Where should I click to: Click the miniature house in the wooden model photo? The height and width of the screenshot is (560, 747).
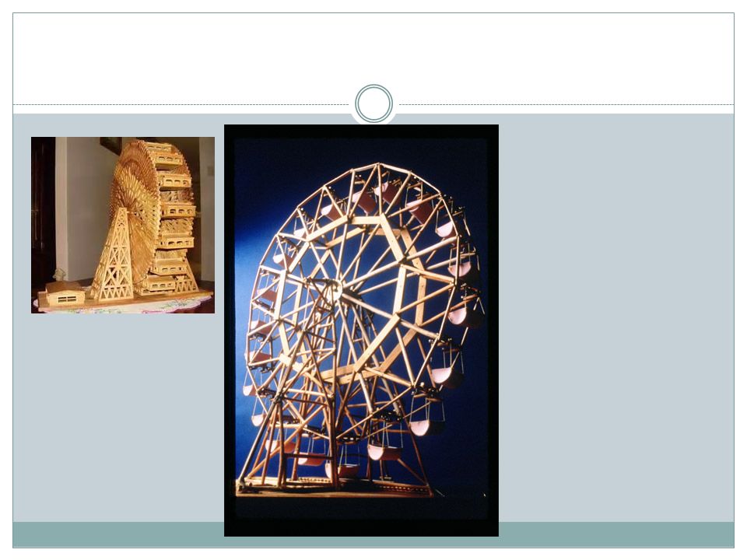point(65,293)
